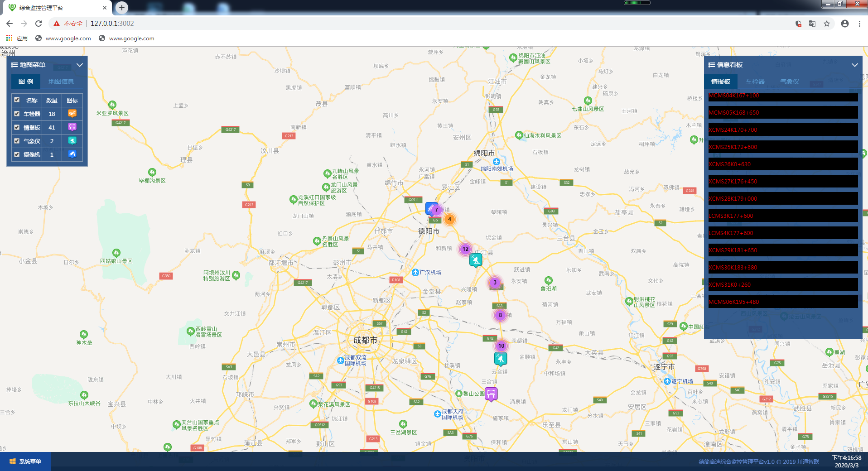
Task: Select the 综合监控管理平台 browser tab
Action: click(x=58, y=8)
